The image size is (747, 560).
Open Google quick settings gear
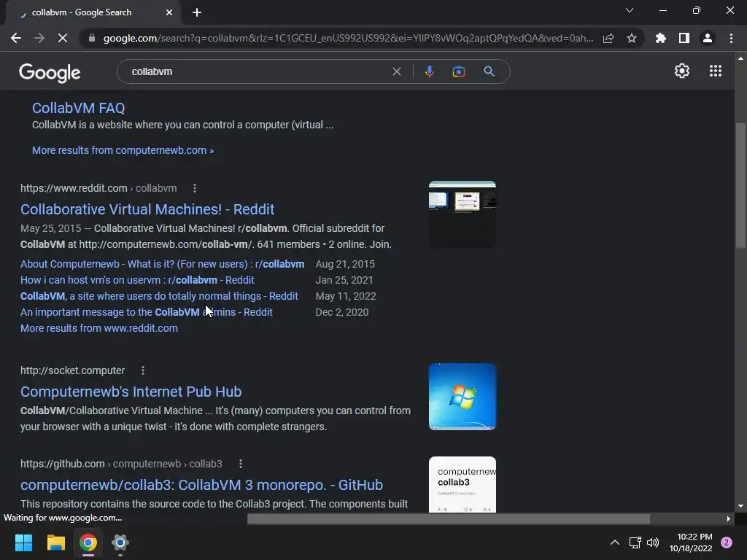pos(682,71)
